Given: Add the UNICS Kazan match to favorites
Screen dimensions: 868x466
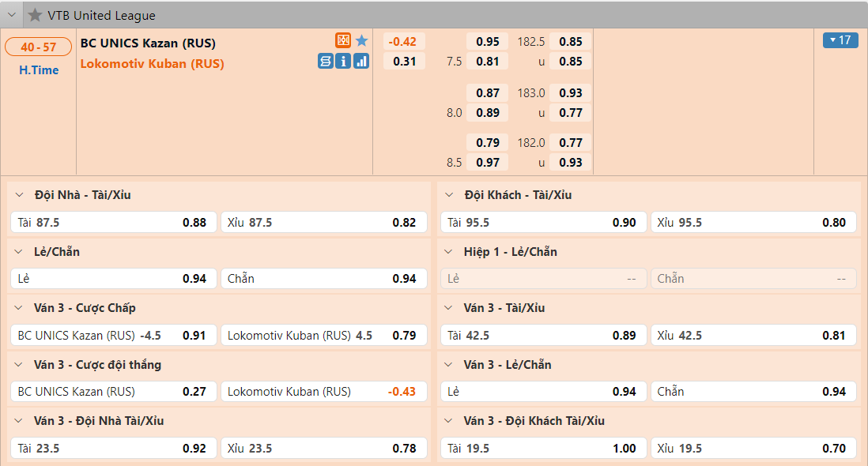Looking at the screenshot, I should (x=362, y=41).
